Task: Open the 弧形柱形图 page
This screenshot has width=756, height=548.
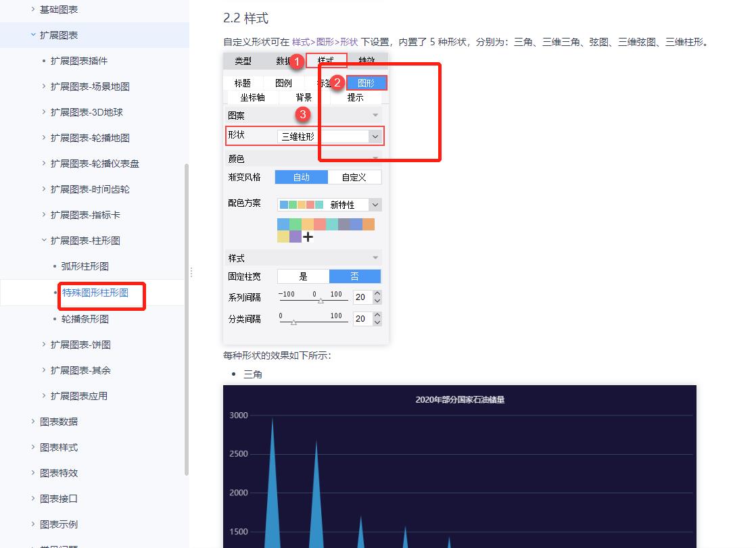Action: click(85, 266)
